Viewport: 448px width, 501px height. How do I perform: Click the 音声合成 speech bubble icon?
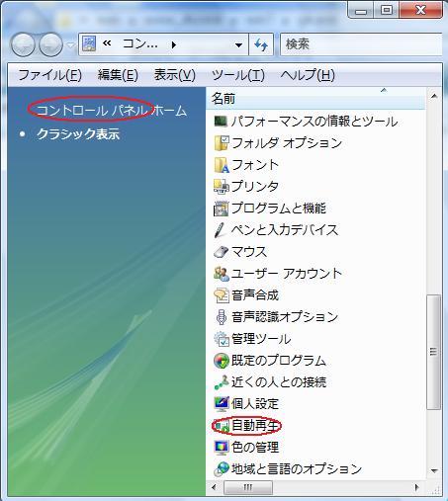tap(221, 295)
